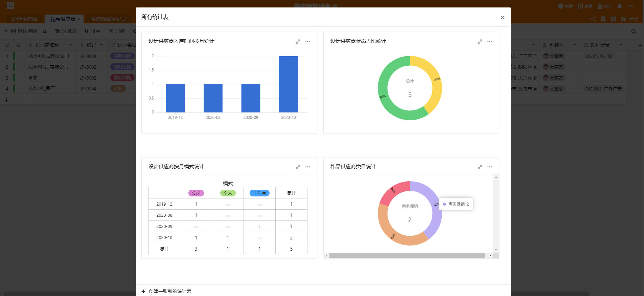This screenshot has width=644, height=296.
Task: Open the apps grid icon in the header
Action: [x=10, y=5]
